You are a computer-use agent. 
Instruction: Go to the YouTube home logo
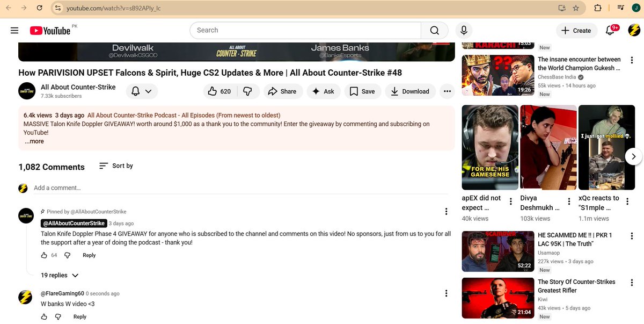pos(50,31)
